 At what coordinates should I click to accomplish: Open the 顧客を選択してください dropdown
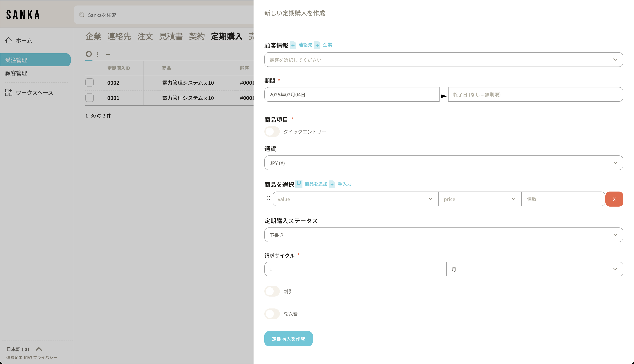(x=443, y=60)
